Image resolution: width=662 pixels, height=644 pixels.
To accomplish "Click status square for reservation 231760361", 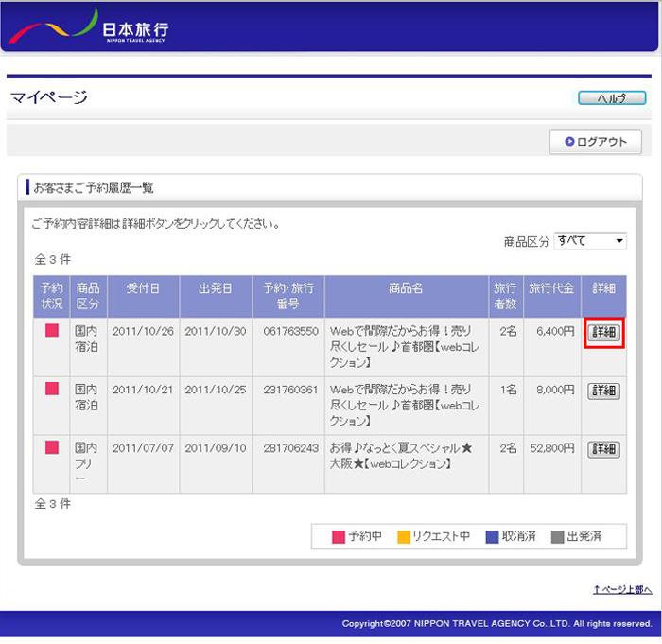I will coord(52,389).
